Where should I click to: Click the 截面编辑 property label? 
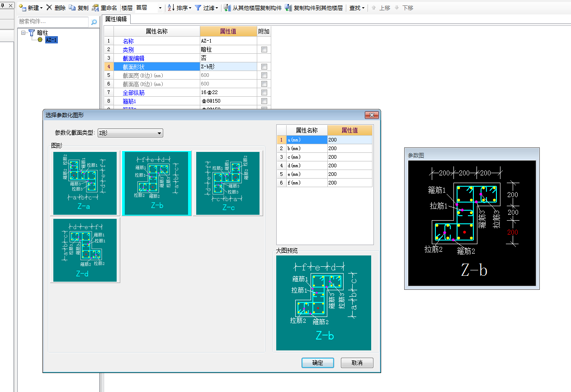point(134,58)
